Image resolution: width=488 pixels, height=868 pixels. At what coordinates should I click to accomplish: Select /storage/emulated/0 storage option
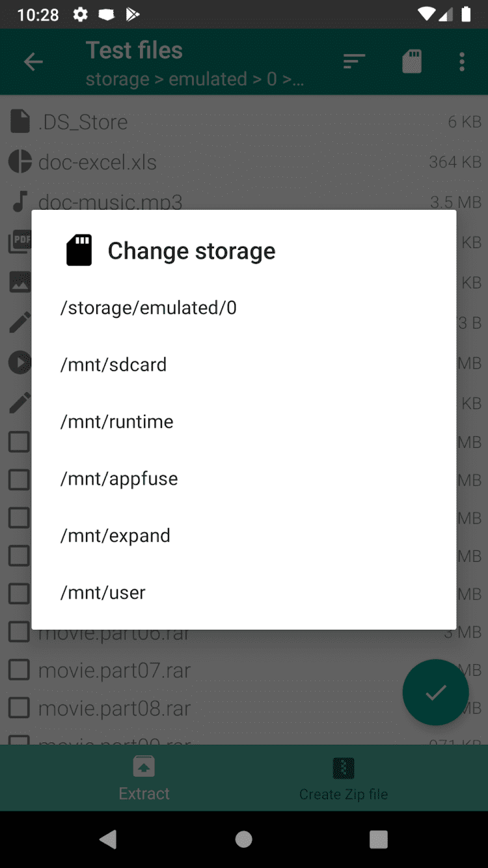tap(148, 307)
